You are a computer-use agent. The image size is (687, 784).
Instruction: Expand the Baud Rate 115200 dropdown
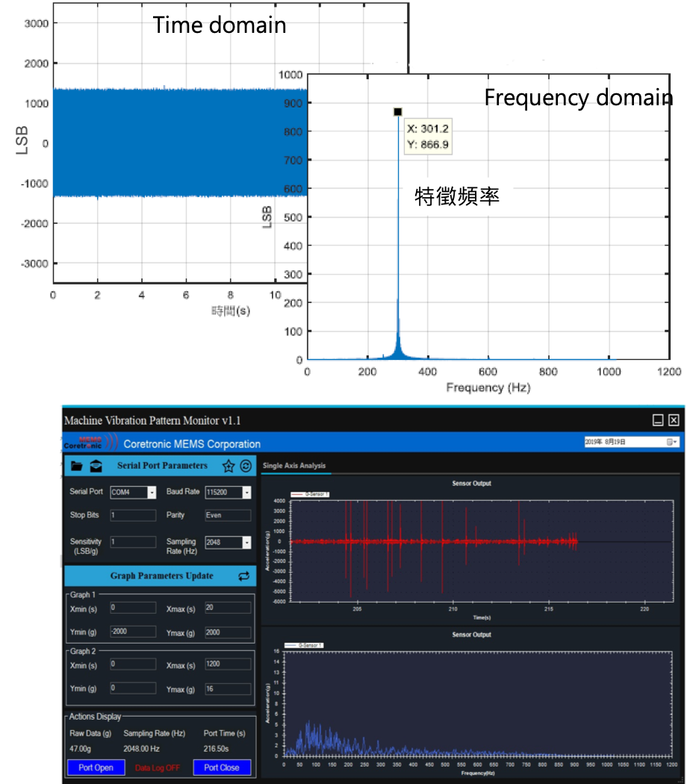point(246,493)
